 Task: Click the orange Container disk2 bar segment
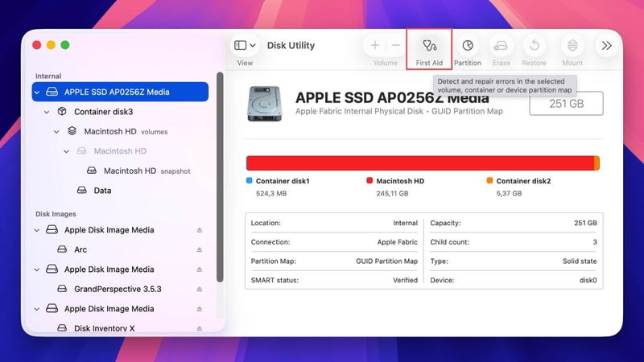click(x=597, y=163)
